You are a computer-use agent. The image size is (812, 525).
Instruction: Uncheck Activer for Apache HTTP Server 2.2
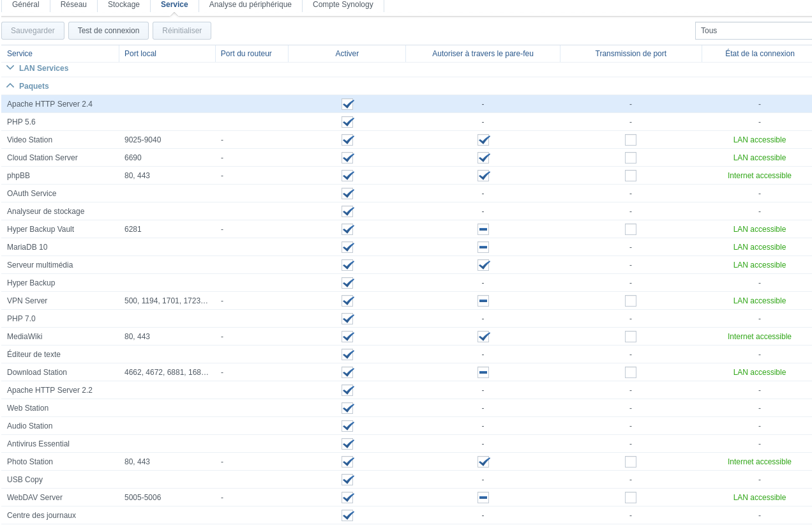[x=347, y=390]
